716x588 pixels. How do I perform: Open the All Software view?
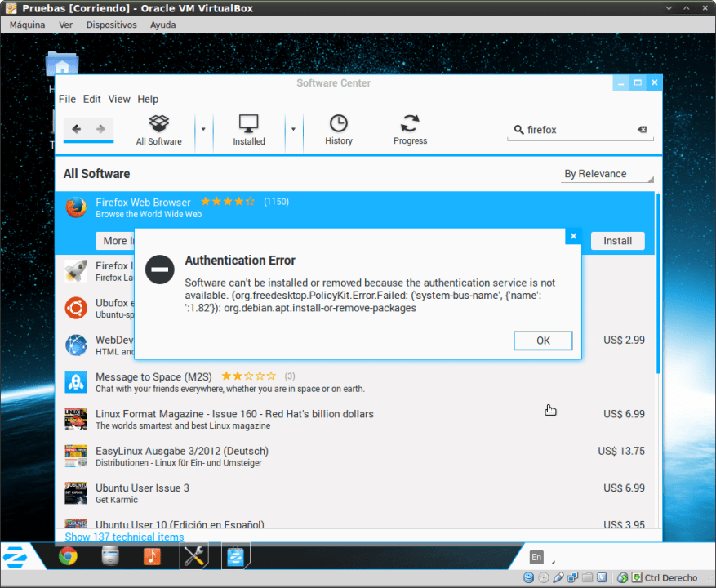pyautogui.click(x=158, y=130)
